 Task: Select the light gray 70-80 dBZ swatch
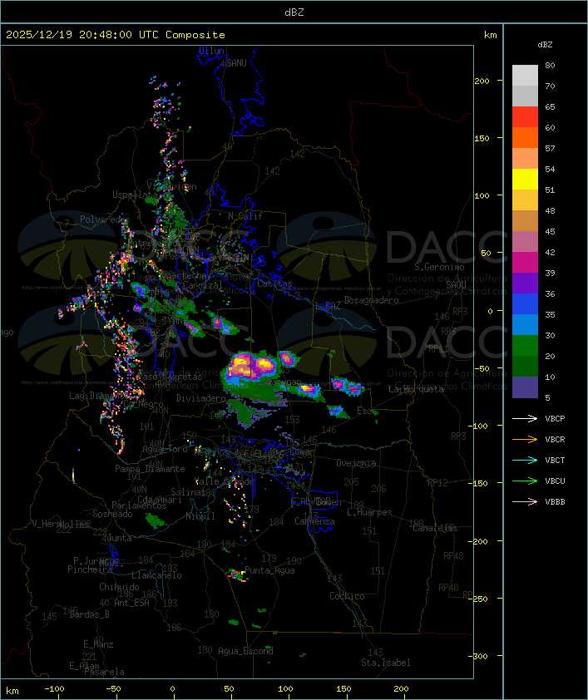coord(525,75)
